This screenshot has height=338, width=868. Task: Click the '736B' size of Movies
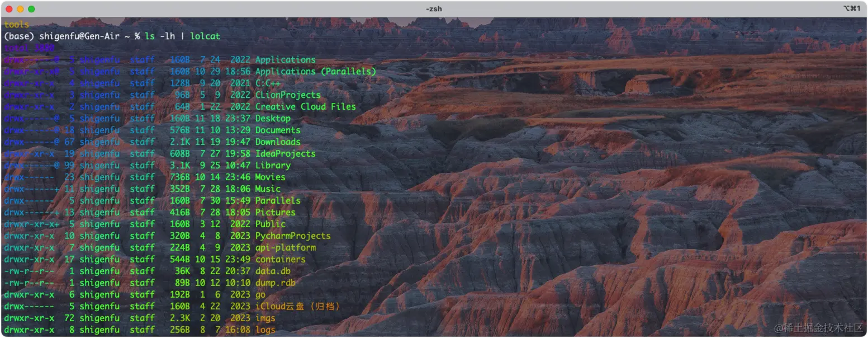pos(180,177)
